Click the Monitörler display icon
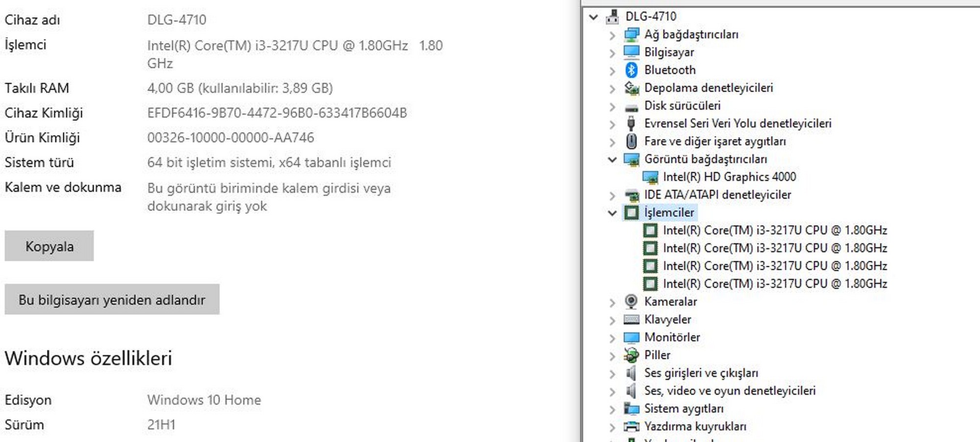The height and width of the screenshot is (442, 980). [x=631, y=337]
